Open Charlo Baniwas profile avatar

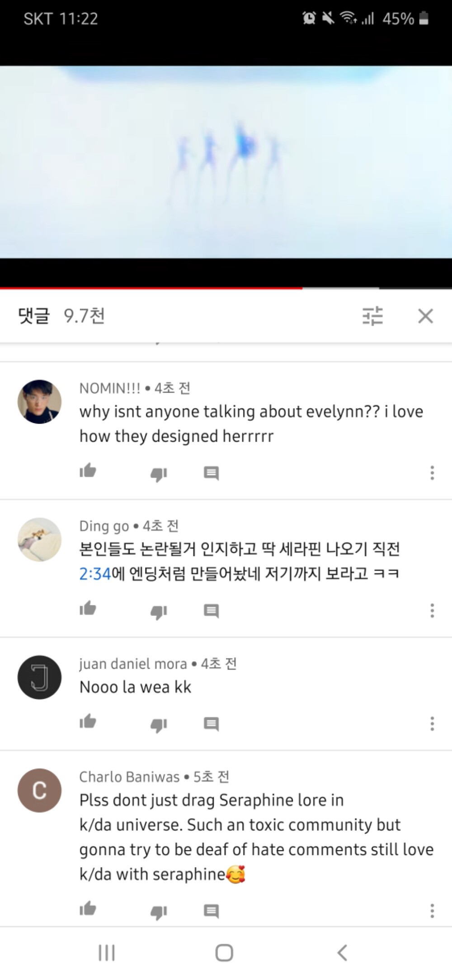[39, 790]
